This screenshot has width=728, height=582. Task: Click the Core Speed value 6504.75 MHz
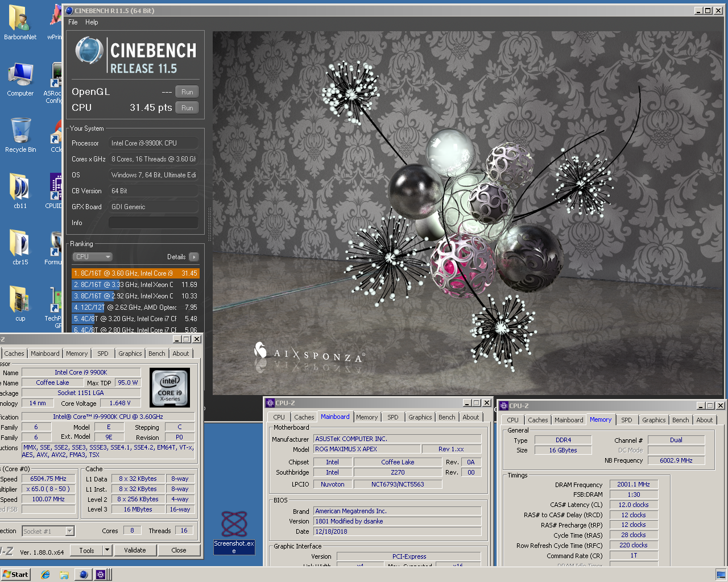(48, 479)
